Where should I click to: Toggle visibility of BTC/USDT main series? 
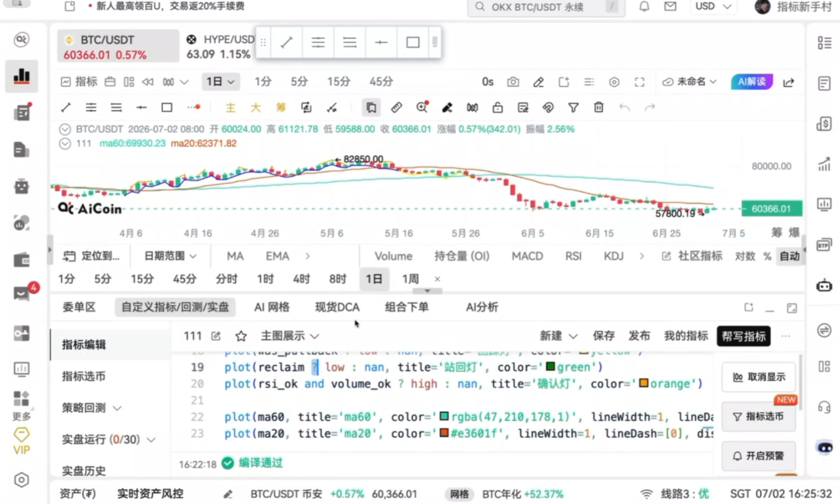[65, 129]
